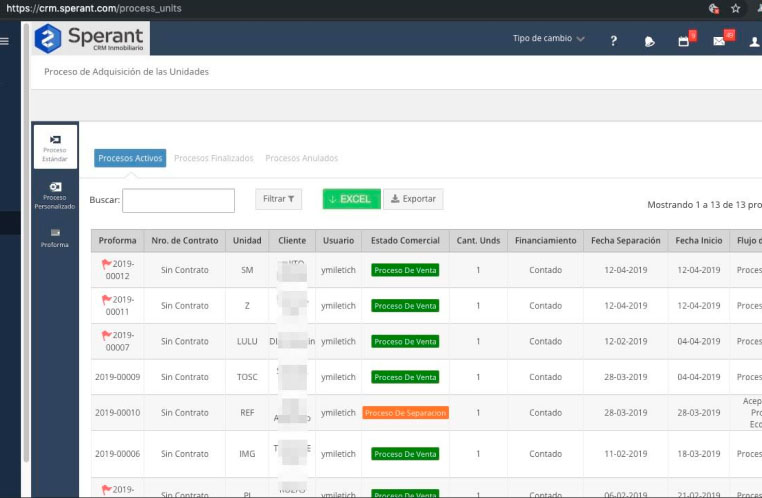The image size is (762, 498).
Task: Open the hamburger menu
Action: pos(5,41)
